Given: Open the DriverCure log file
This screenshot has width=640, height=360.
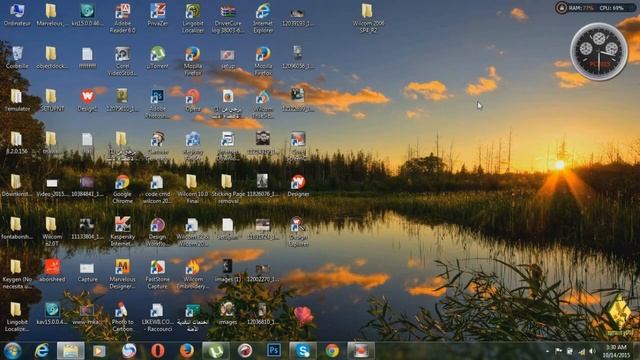Looking at the screenshot, I should tap(227, 18).
